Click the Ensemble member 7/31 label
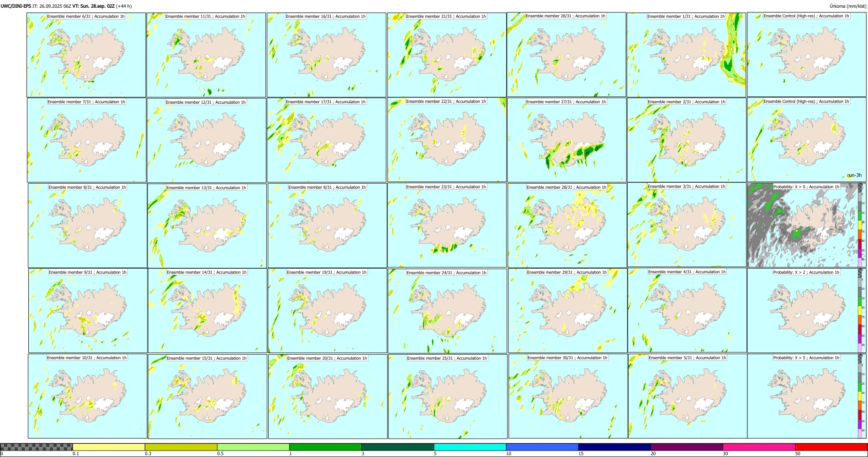The image size is (868, 457). pyautogui.click(x=86, y=102)
